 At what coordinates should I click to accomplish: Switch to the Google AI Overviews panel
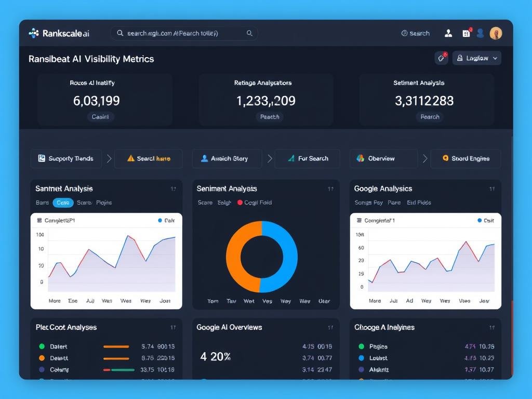(x=230, y=327)
